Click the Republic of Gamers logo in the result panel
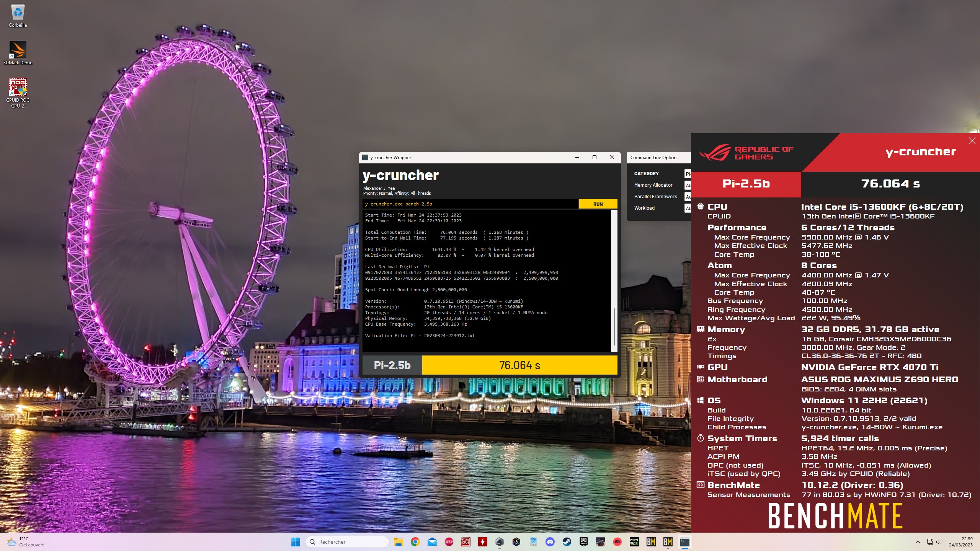Viewport: 980px width, 551px height. pyautogui.click(x=746, y=153)
